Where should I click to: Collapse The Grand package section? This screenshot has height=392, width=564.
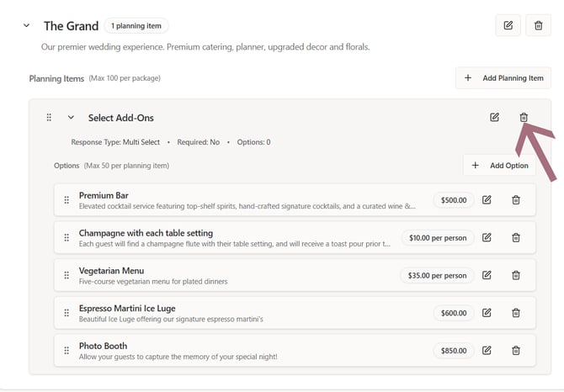(x=27, y=26)
